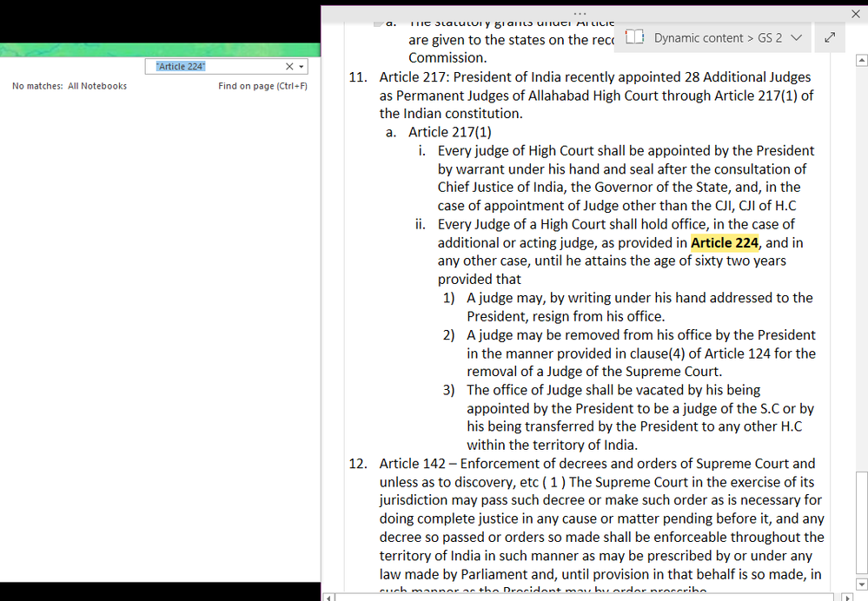Click the word 'Commission.' near the page top

tap(447, 57)
